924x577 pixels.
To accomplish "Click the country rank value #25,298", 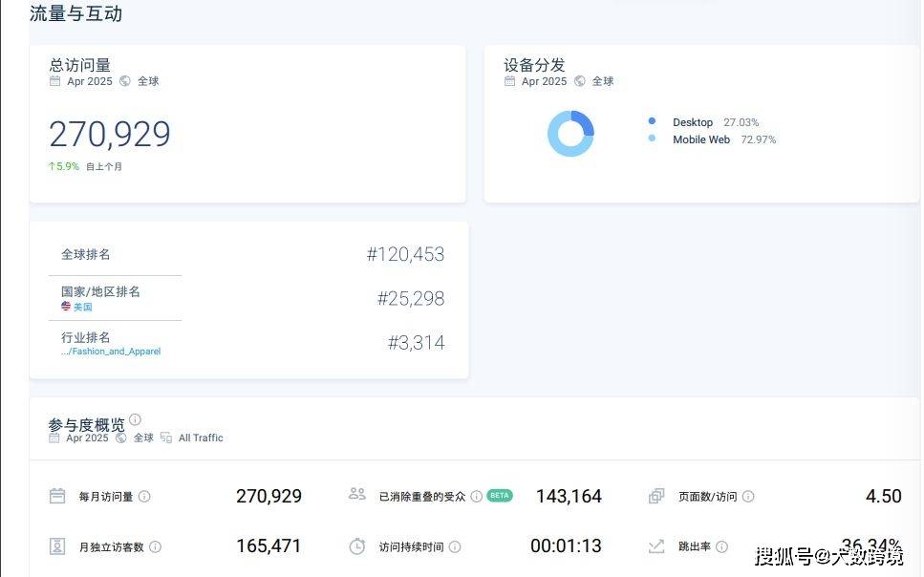I will [411, 298].
